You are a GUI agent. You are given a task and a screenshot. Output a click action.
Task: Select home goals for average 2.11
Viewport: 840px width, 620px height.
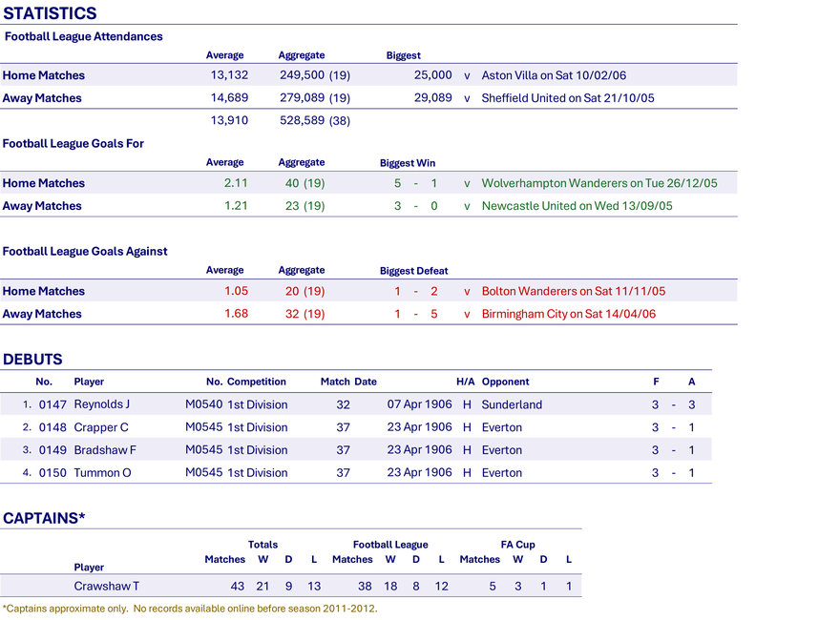(236, 183)
